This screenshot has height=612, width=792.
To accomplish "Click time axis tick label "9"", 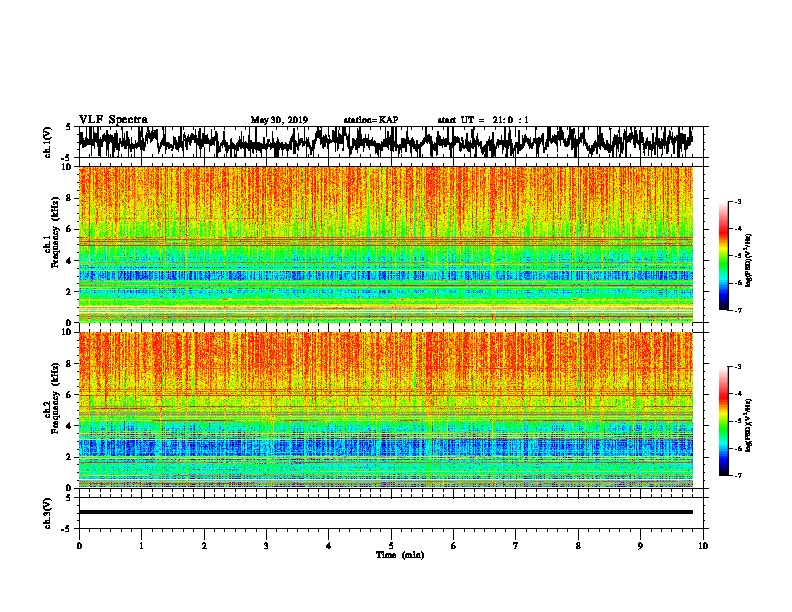I will [x=640, y=546].
